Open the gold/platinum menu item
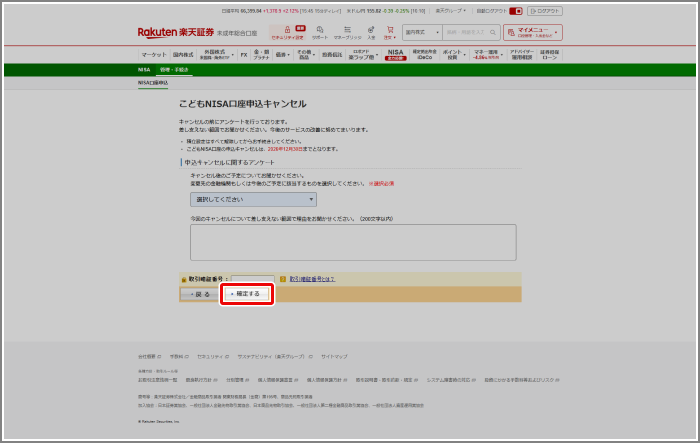Screen dimensions: 700x443 261,54
